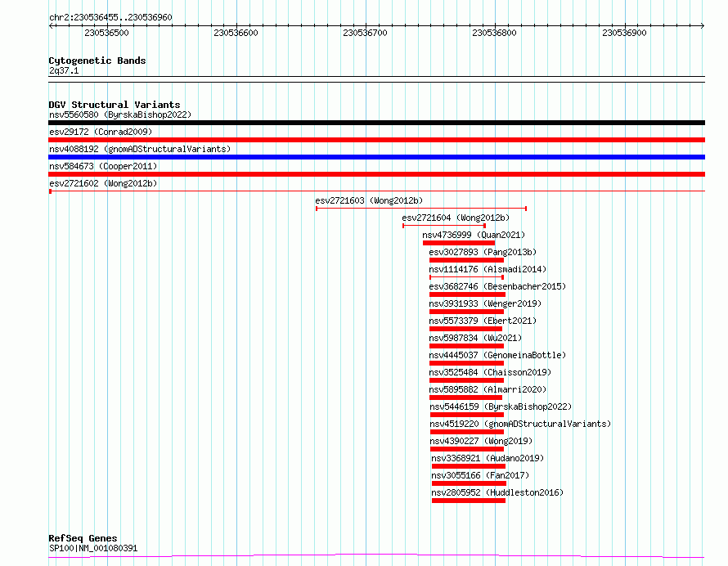Click the DGV Structural Variants track heading
728x566 pixels.
115,105
